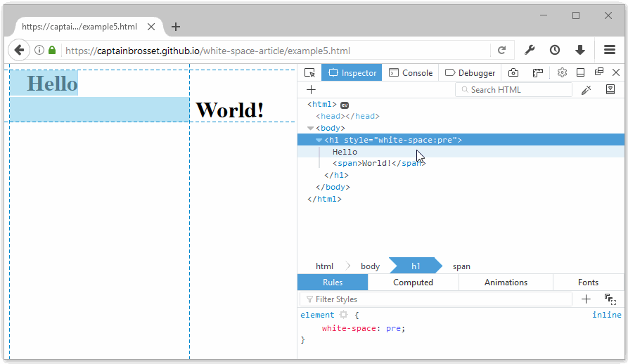Click the inline source link

(606, 315)
